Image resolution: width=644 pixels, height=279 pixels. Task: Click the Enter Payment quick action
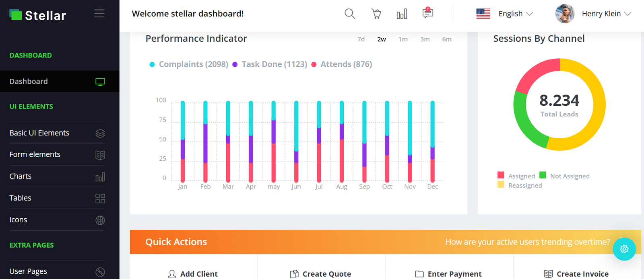point(448,274)
